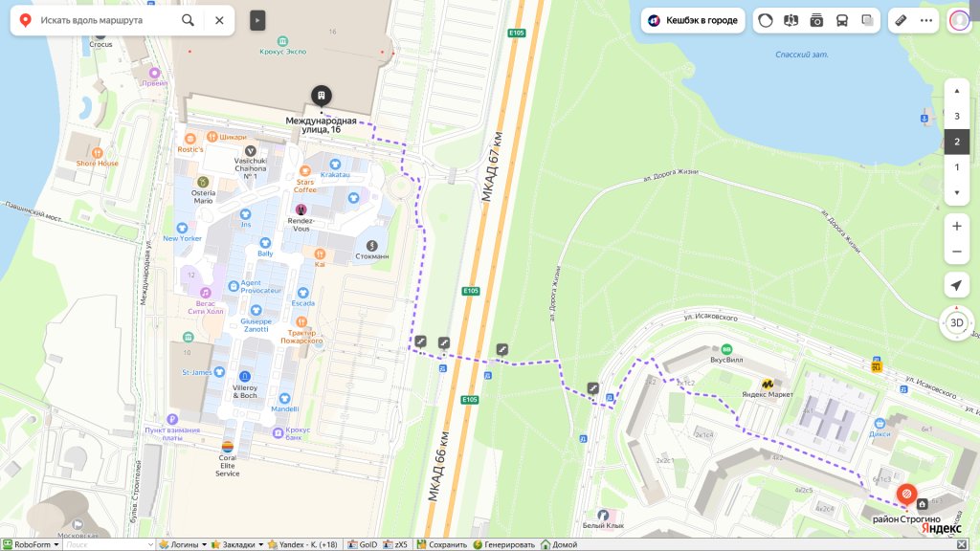Click the Kai restaurant marker
Image resolution: width=980 pixels, height=551 pixels.
(320, 253)
